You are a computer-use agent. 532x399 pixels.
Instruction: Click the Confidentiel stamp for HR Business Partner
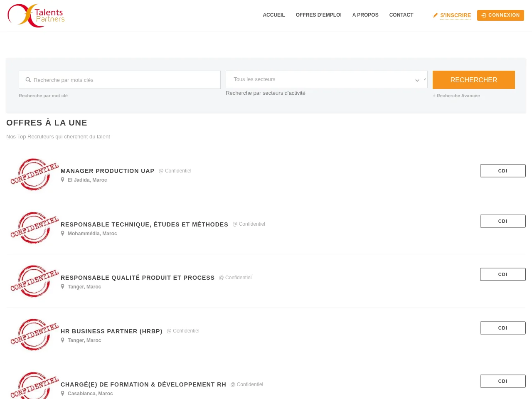click(x=34, y=335)
